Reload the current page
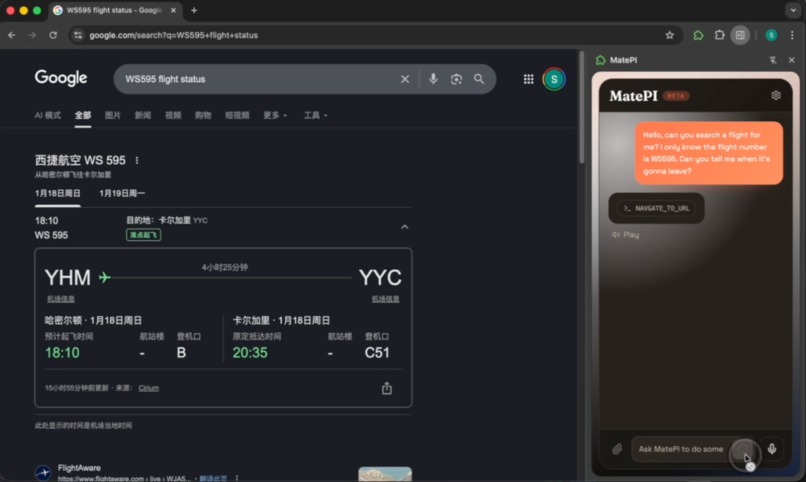The width and height of the screenshot is (806, 482). point(53,35)
